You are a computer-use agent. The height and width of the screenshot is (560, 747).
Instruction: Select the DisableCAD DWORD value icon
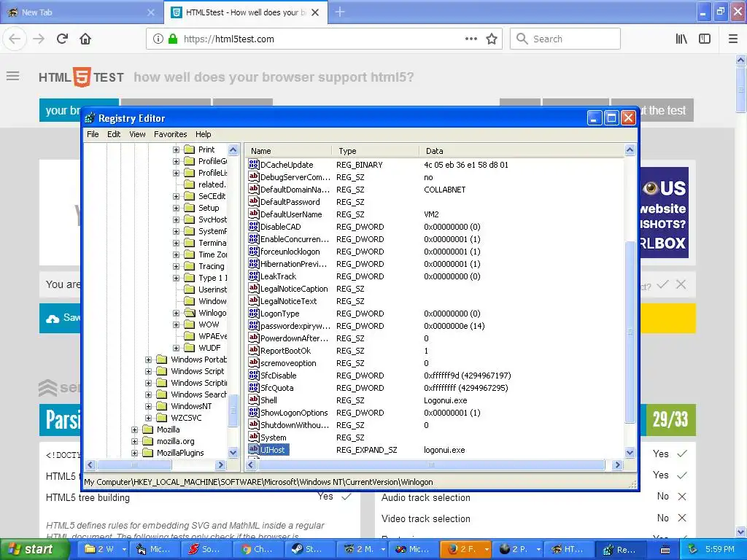[253, 226]
